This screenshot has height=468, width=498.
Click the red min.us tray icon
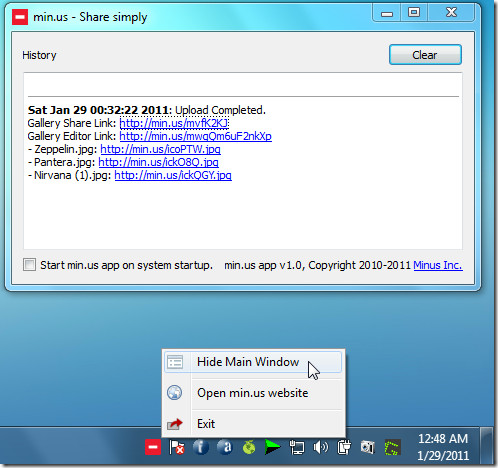click(153, 447)
